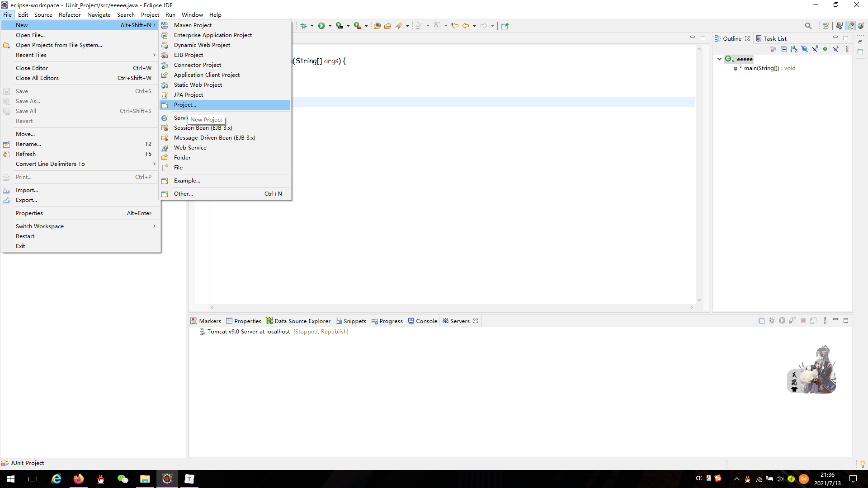Click the Back navigation arrow icon
Screen dimensions: 868x488
[466, 26]
